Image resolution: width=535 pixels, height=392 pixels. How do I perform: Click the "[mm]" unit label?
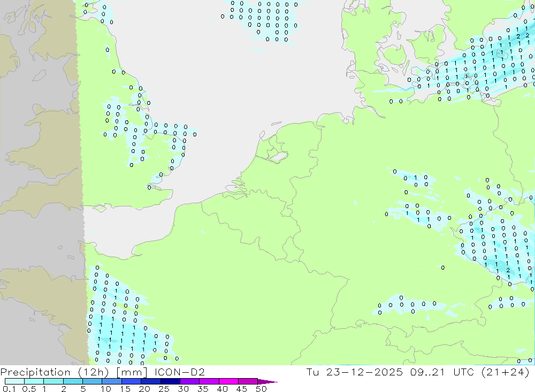[132, 372]
